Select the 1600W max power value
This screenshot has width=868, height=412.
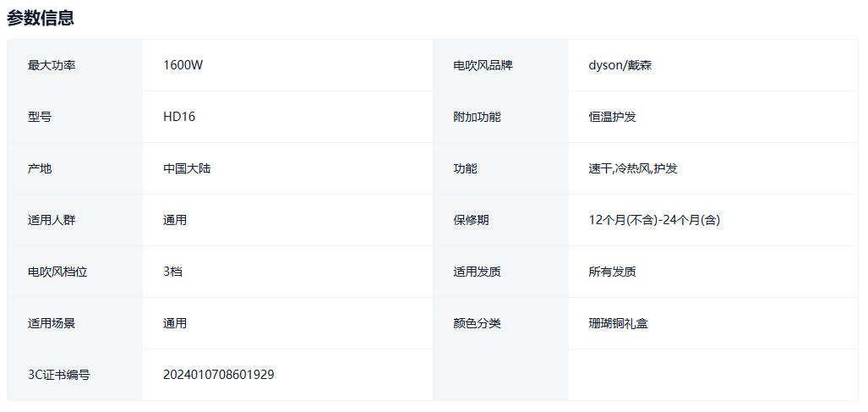(x=183, y=65)
